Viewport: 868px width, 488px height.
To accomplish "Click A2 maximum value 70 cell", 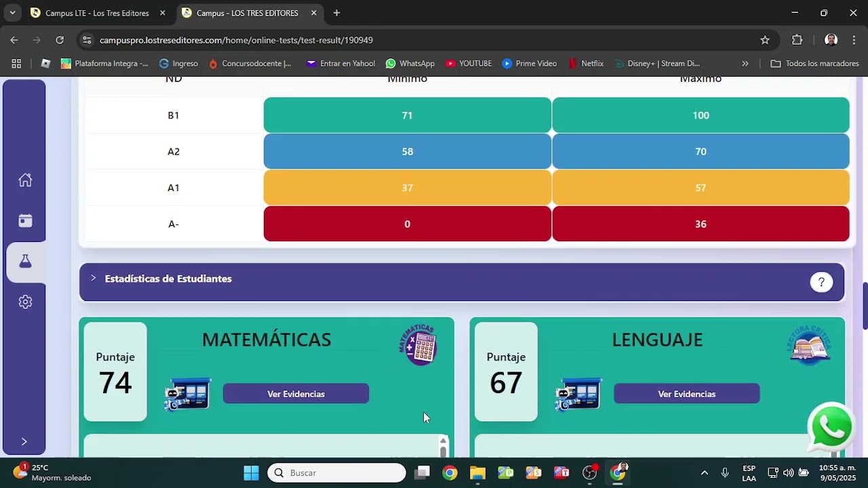I will pos(701,151).
